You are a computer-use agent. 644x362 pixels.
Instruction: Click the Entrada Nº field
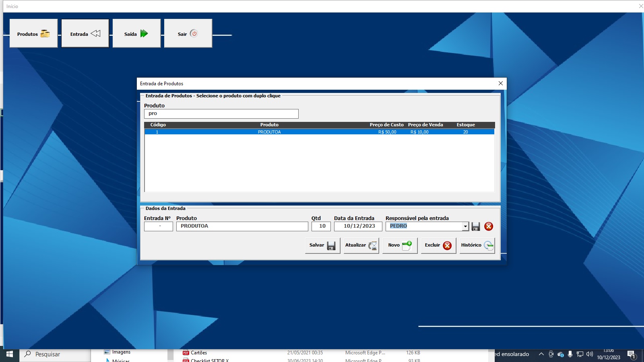point(159,226)
